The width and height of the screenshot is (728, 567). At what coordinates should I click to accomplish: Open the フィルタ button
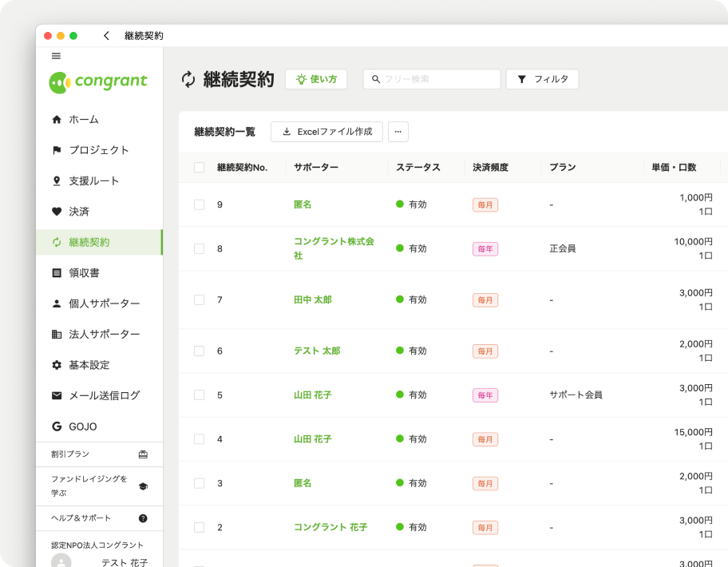tap(542, 79)
